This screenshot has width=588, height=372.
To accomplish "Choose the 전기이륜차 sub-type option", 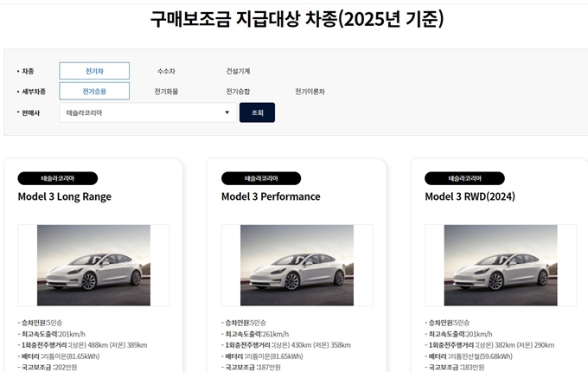I will tap(310, 91).
